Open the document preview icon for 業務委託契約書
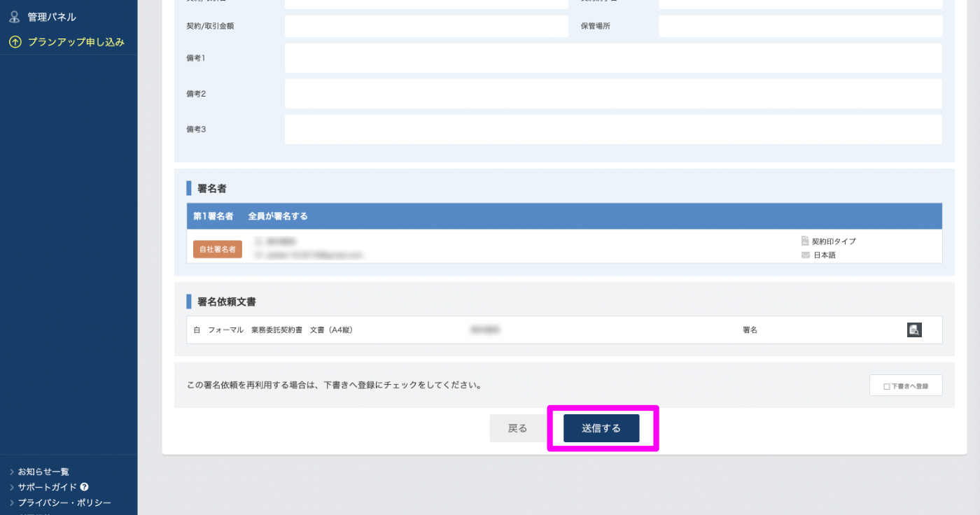 tap(914, 330)
